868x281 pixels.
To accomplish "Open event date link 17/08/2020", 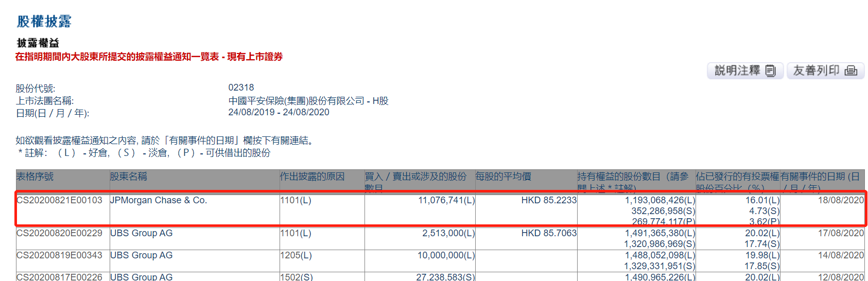I will (x=841, y=233).
